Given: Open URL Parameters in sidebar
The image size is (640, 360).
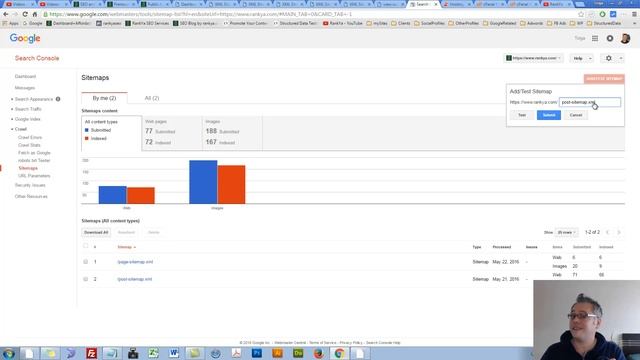Looking at the screenshot, I should [34, 176].
